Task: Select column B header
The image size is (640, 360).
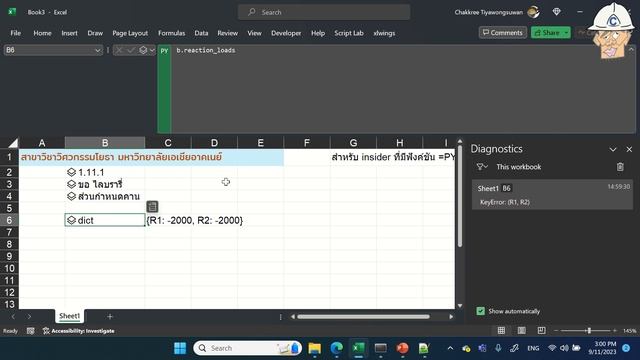Action: pyautogui.click(x=105, y=143)
